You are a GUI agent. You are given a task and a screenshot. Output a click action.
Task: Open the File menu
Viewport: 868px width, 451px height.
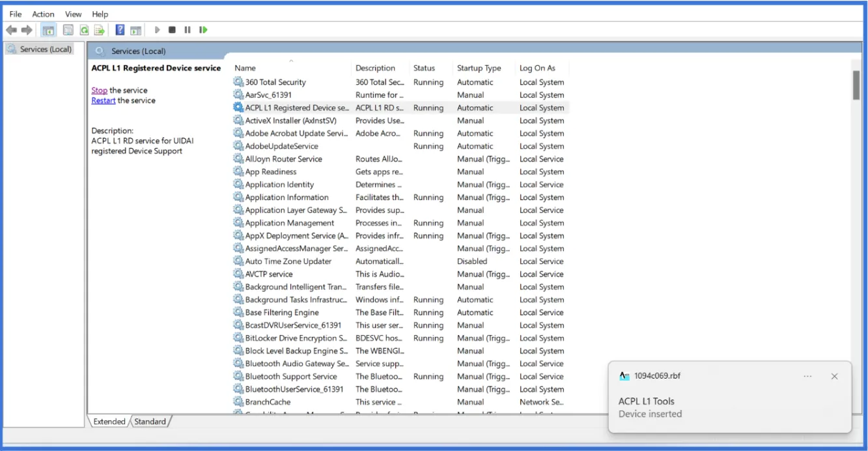point(16,14)
